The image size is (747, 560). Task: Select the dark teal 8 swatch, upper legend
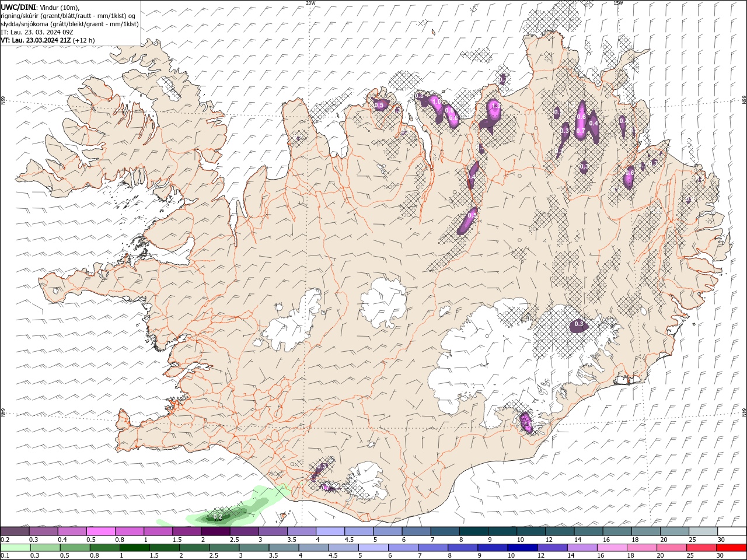pos(474,531)
